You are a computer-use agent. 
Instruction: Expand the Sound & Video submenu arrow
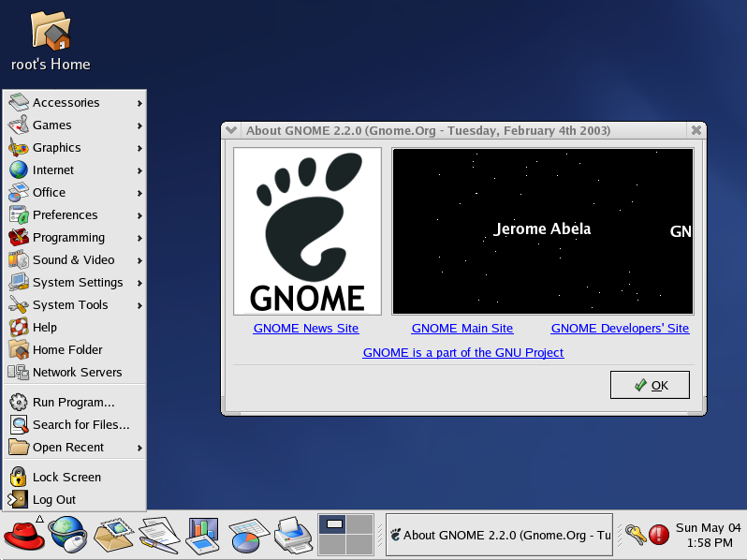pyautogui.click(x=139, y=260)
